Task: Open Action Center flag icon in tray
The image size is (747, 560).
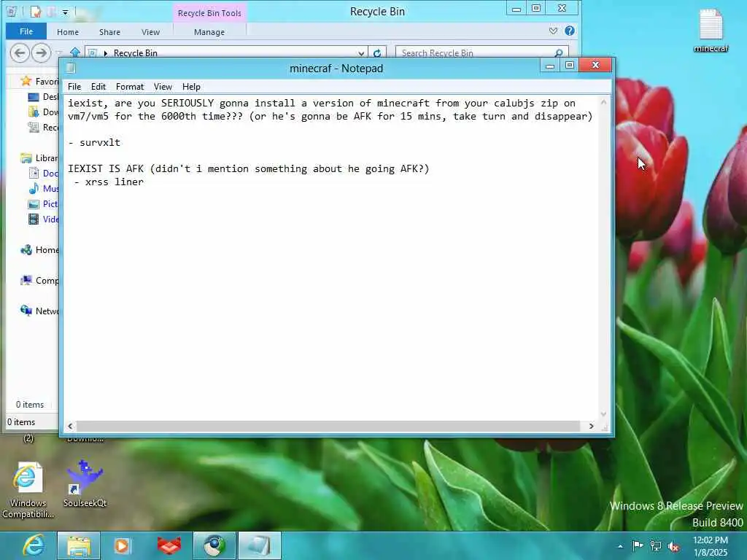Action: point(638,545)
